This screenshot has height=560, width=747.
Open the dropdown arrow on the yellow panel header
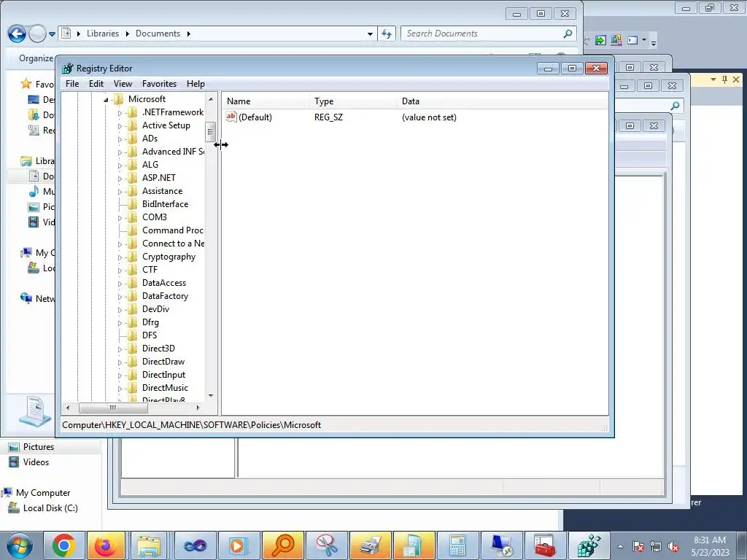point(713,79)
